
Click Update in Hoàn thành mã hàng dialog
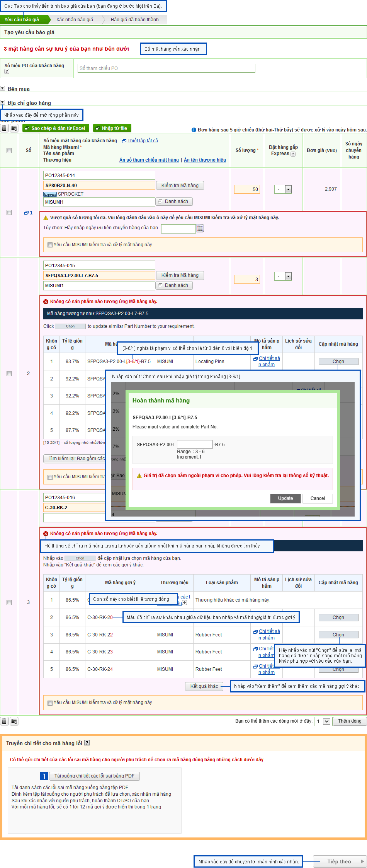click(285, 498)
